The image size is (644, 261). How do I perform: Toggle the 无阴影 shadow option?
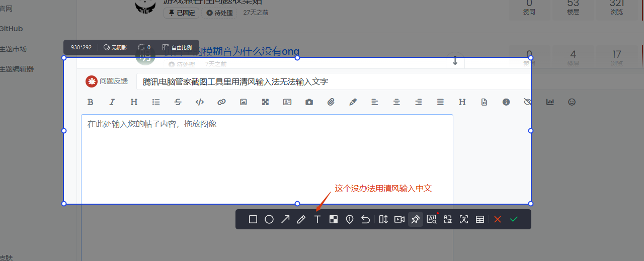point(115,47)
